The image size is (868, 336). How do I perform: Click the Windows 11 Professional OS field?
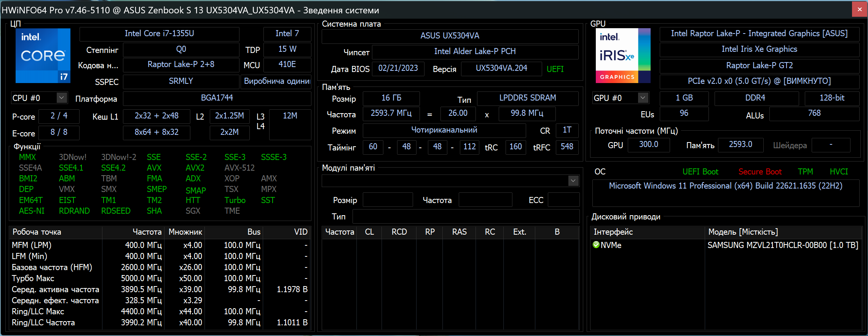tap(725, 186)
